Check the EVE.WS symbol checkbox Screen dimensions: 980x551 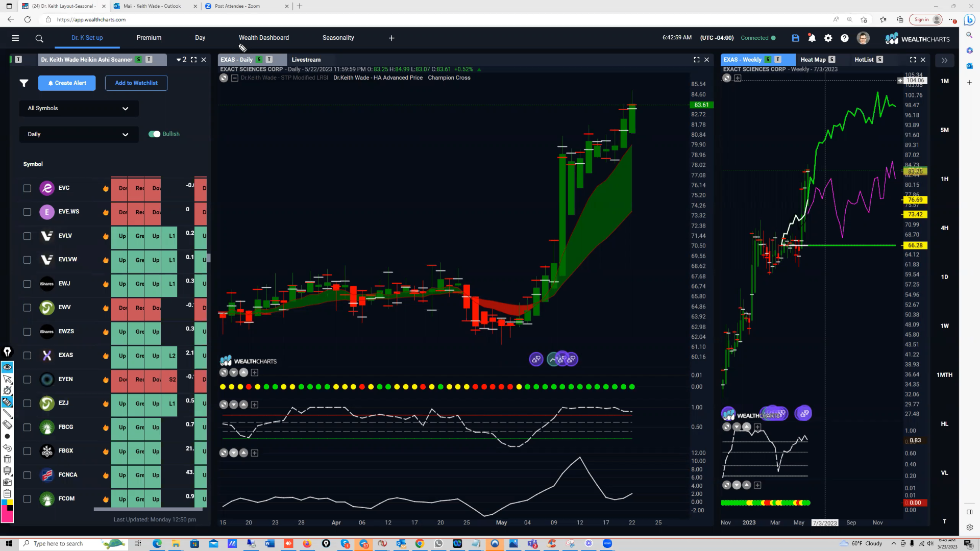coord(27,212)
